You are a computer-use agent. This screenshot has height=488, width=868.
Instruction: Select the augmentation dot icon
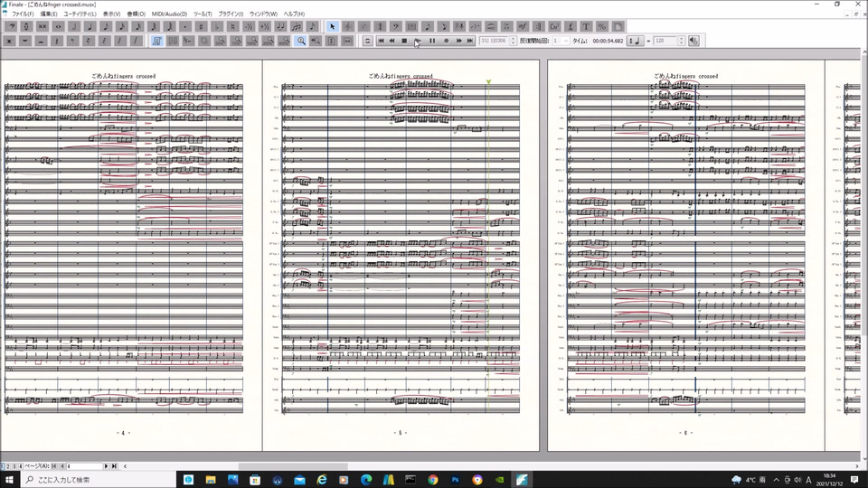click(184, 26)
